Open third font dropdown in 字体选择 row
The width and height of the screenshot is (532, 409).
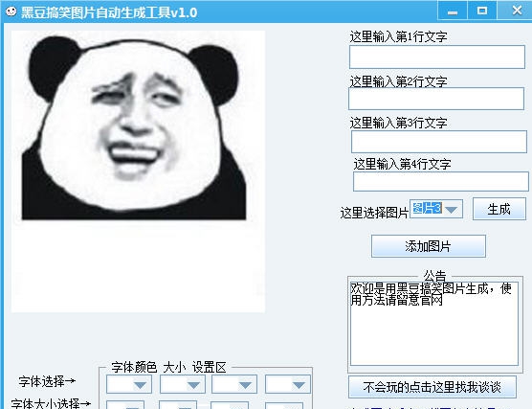coord(234,384)
